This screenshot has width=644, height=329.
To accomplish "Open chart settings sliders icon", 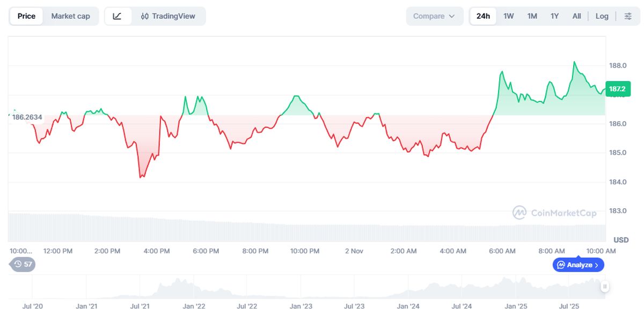I will click(x=628, y=16).
